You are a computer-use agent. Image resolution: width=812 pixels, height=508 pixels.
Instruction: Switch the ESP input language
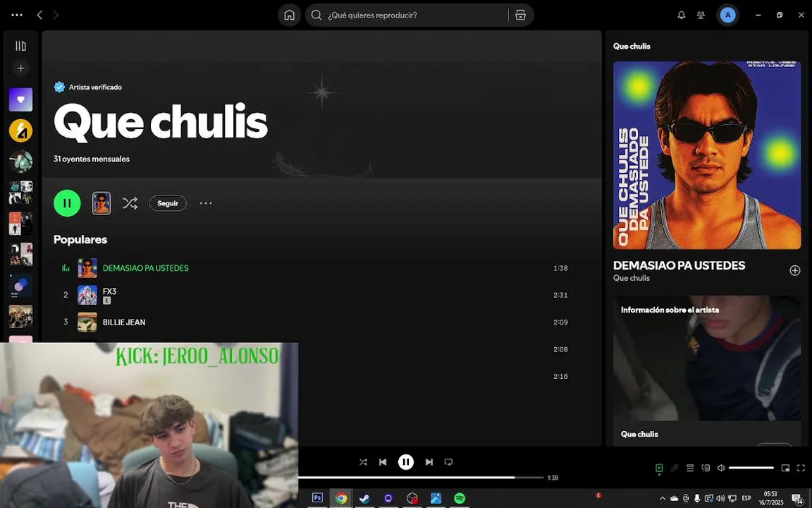(x=746, y=499)
